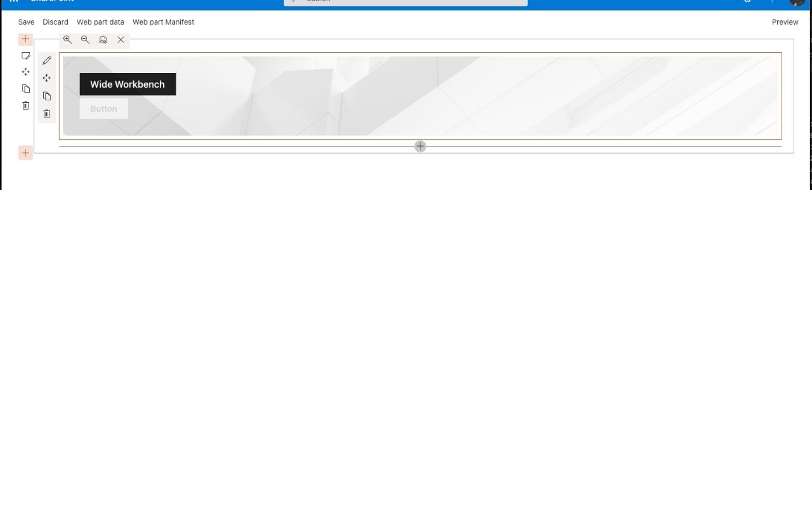Close the zoom toolbar with the X icon
Image resolution: width=812 pixels, height=508 pixels.
pyautogui.click(x=121, y=40)
